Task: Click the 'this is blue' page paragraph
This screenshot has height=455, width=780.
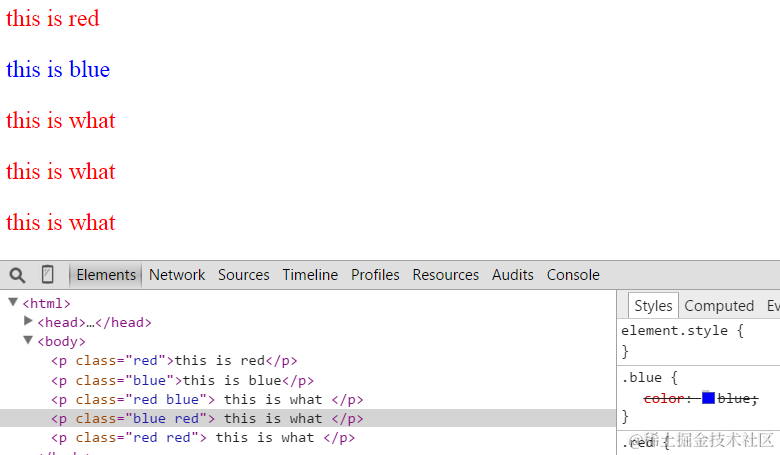Action: tap(58, 69)
